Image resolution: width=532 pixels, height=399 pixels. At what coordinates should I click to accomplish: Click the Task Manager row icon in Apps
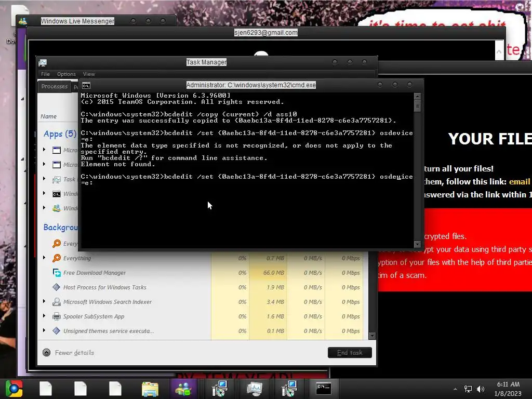pos(57,179)
